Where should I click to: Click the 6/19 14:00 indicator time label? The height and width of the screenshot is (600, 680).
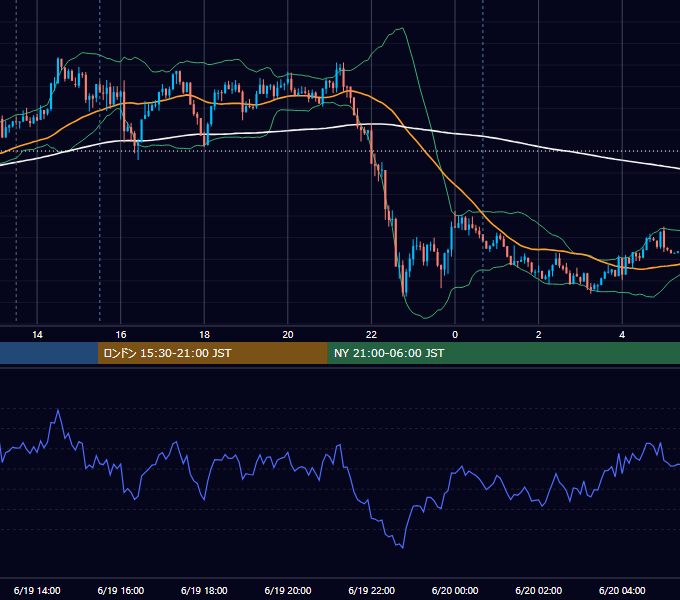pyautogui.click(x=37, y=590)
